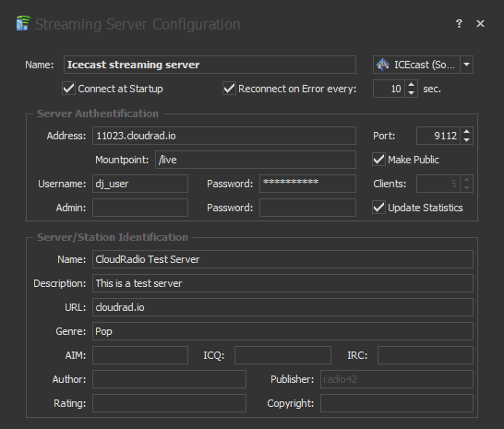Click the empty Admin field
Viewport: 504px width, 429px height.
[x=140, y=208]
